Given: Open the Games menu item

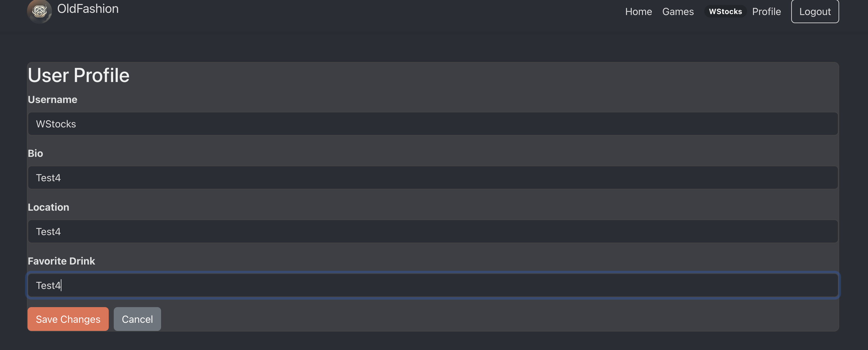Looking at the screenshot, I should [677, 12].
